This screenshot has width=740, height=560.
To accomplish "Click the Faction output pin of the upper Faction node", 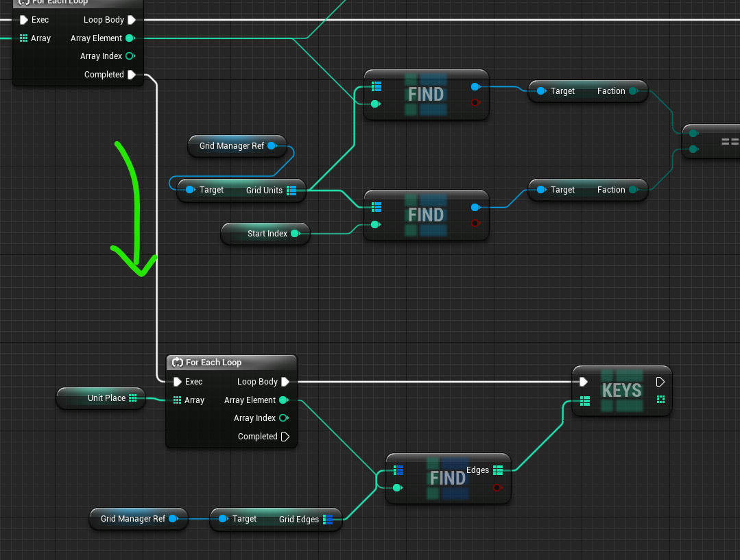I will pyautogui.click(x=633, y=91).
